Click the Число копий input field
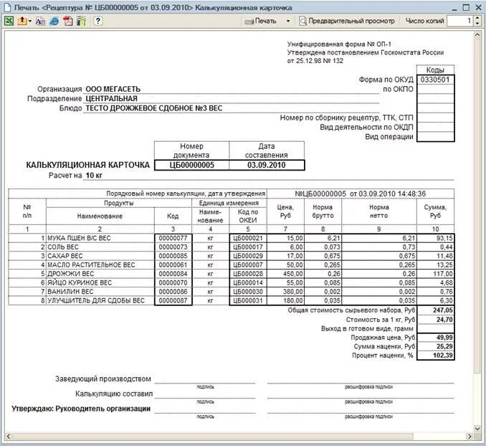 coord(460,21)
